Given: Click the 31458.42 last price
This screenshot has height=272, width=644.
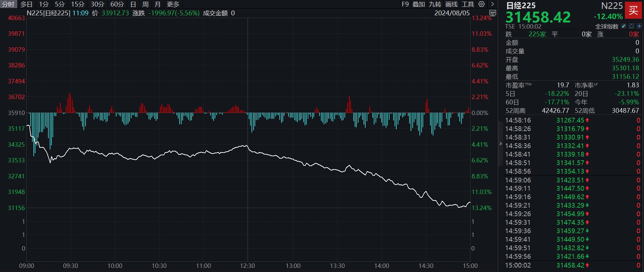Looking at the screenshot, I should (538, 17).
